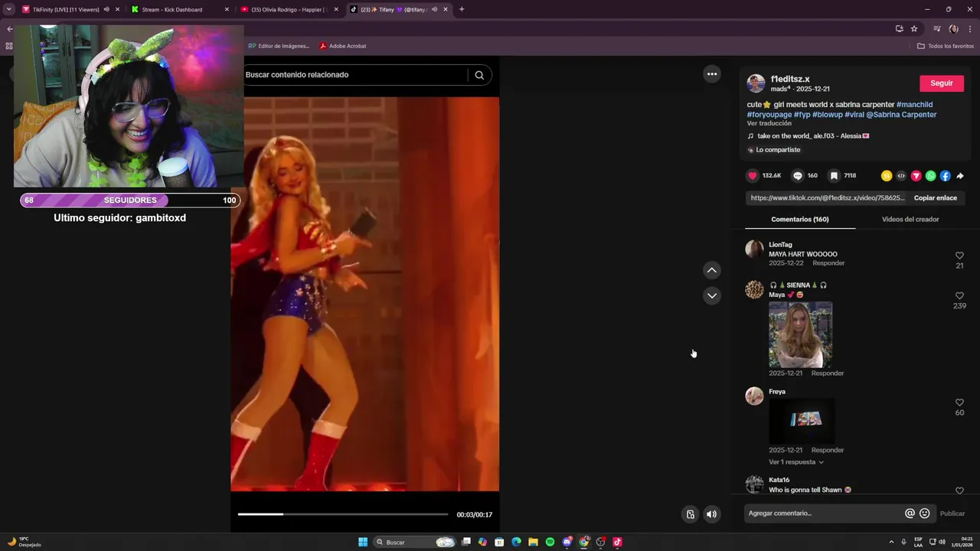Open Spotify from the taskbar

point(550,542)
